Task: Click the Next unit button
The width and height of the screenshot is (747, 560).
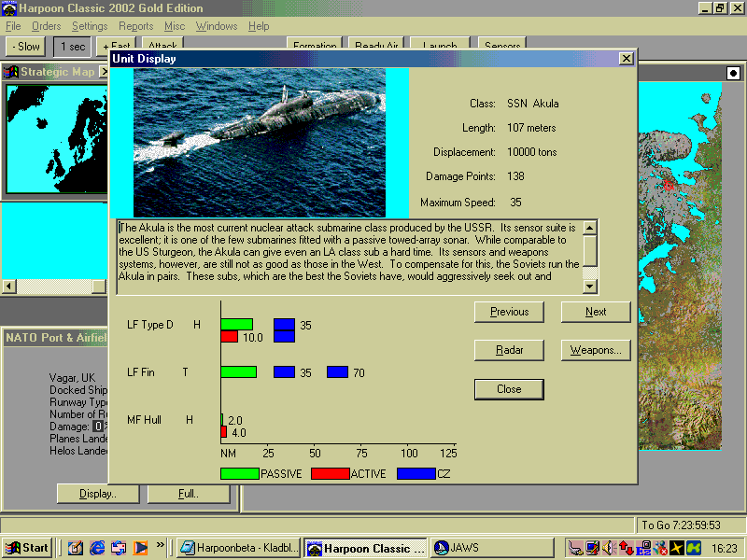Action: click(x=596, y=312)
